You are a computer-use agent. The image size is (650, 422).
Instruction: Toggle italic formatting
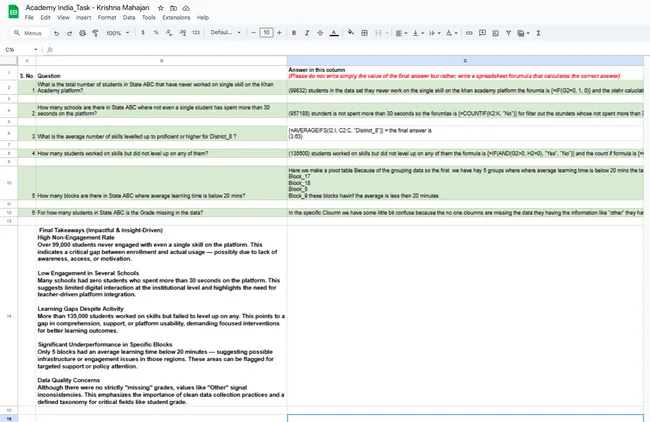click(307, 33)
